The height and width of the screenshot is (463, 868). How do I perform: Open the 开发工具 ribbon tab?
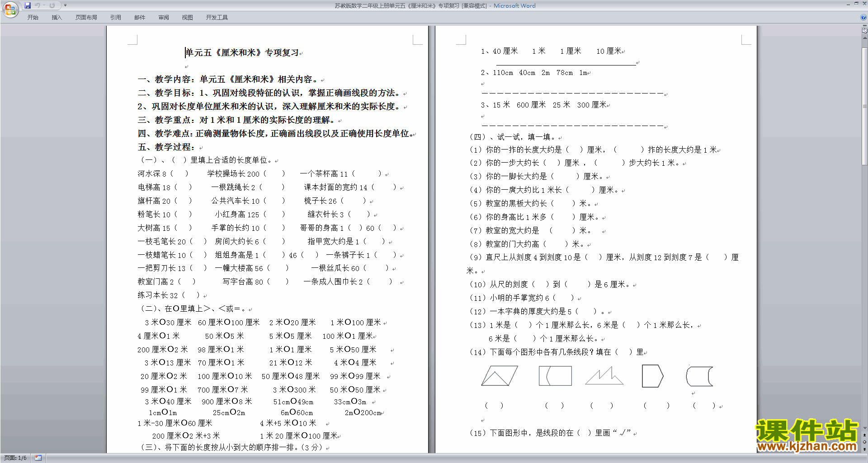click(217, 17)
